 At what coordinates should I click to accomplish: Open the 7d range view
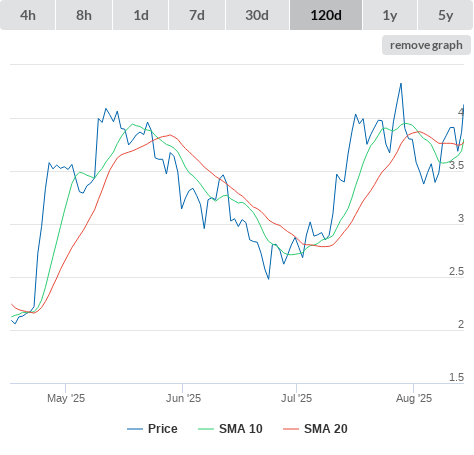(x=197, y=15)
